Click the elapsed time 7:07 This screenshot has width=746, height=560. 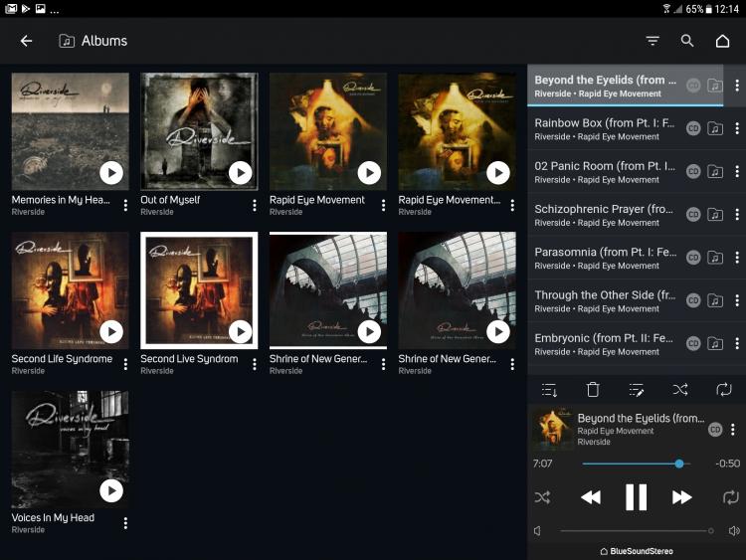point(542,464)
